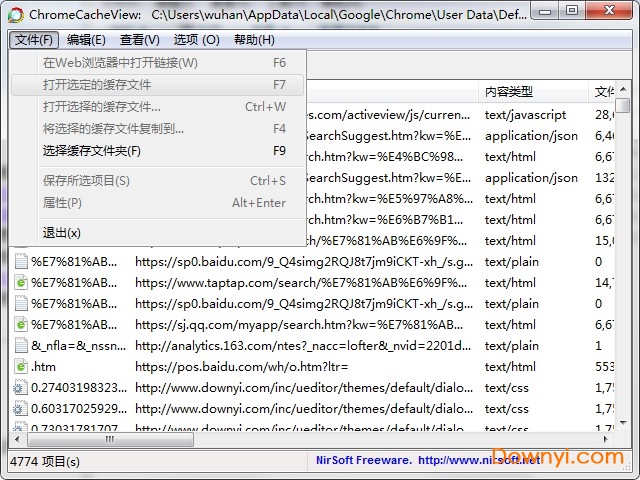The height and width of the screenshot is (480, 640).
Task: Click the vertical scrollbar thumb
Action: click(x=623, y=105)
